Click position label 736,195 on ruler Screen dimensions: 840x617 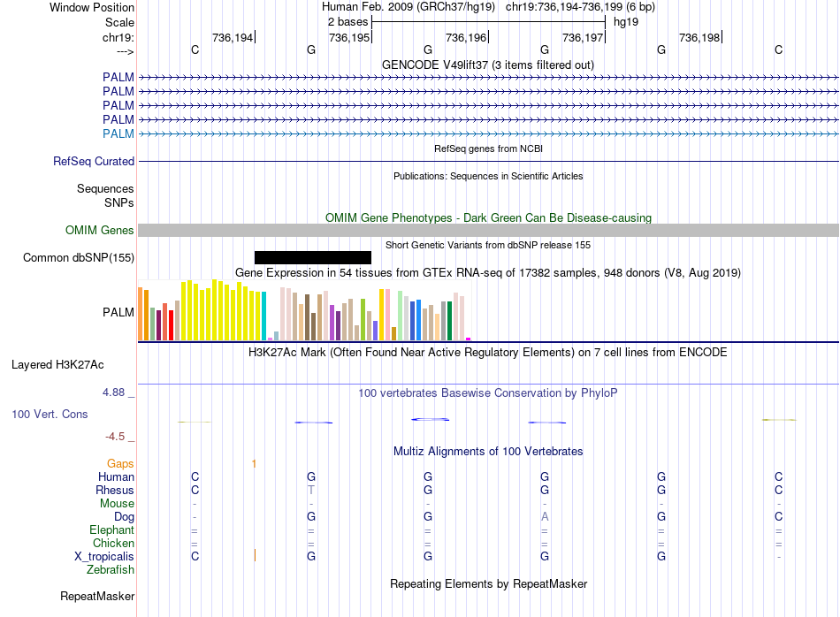click(349, 37)
